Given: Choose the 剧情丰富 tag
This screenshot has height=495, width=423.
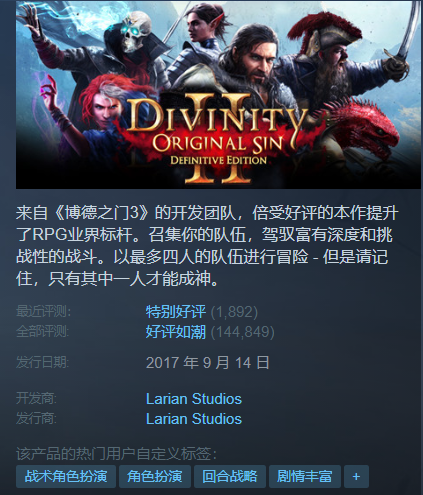Looking at the screenshot, I should tap(305, 476).
